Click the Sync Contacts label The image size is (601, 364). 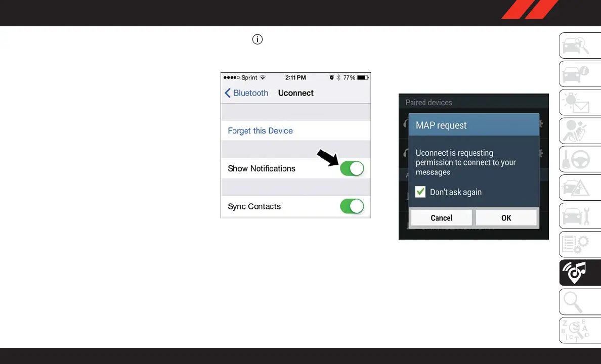point(254,206)
